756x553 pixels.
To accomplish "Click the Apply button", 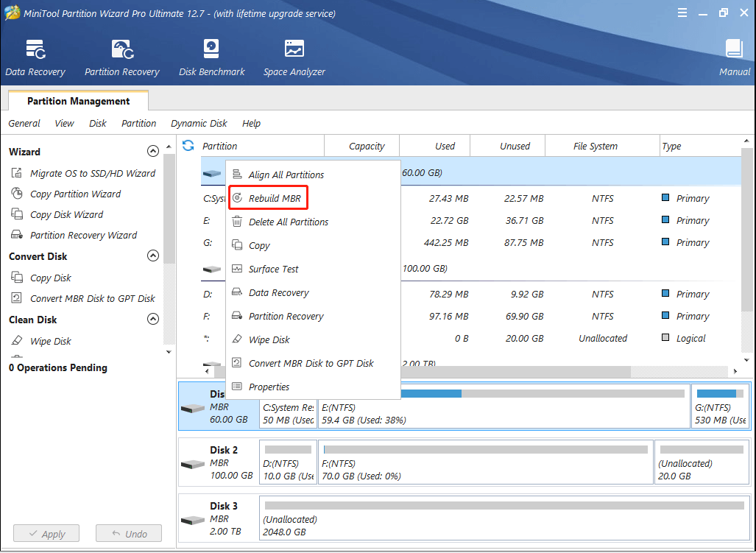I will [x=46, y=534].
